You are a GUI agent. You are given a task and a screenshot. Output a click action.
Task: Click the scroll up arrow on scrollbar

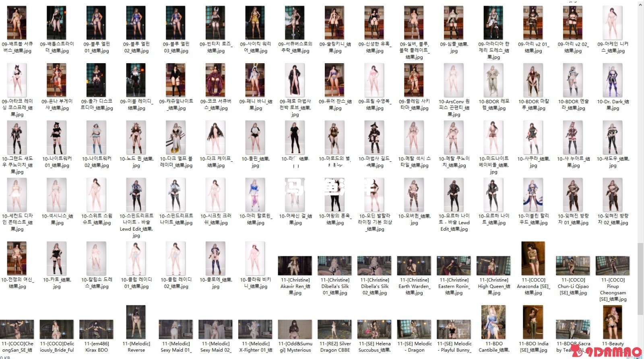tap(640, 4)
